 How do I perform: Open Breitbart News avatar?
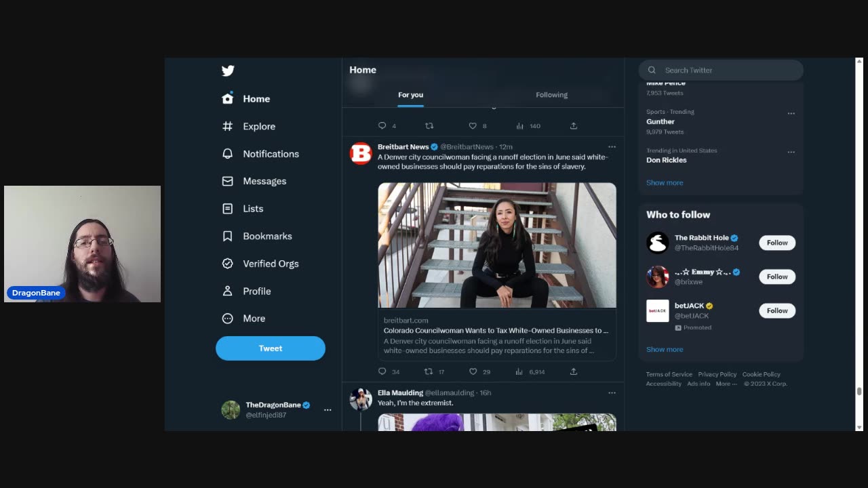coord(361,153)
